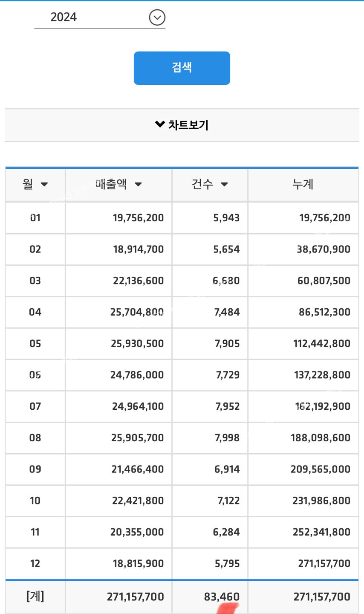The image size is (364, 614).
Task: Click the month 12 row cell
Action: 35,564
